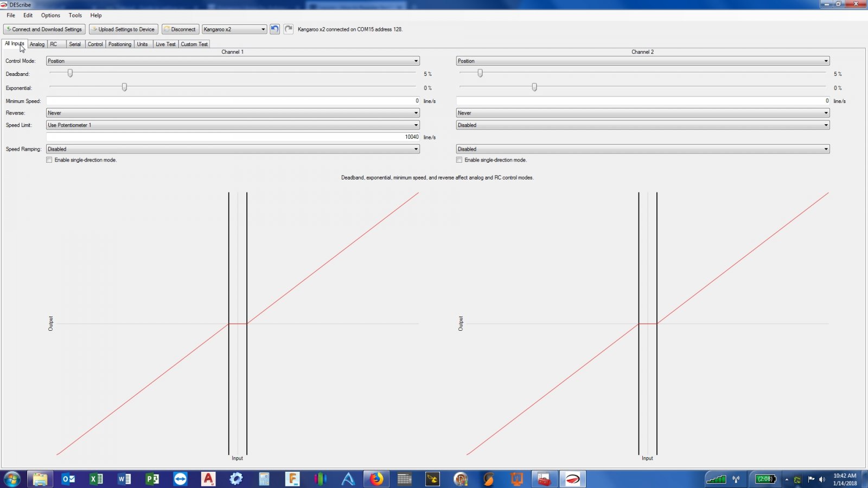This screenshot has height=488, width=868.
Task: Expand Channel 1 Speed Limit dropdown
Action: (x=233, y=125)
